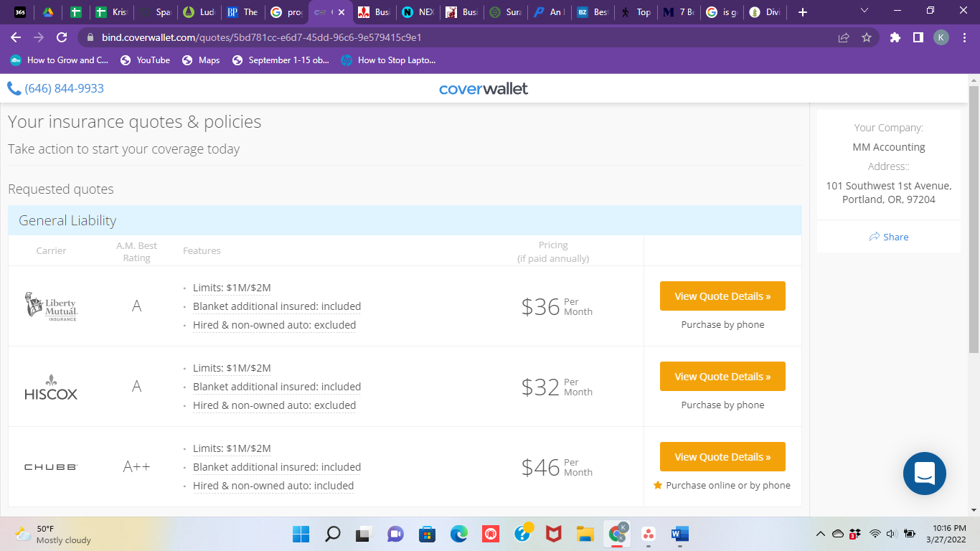Viewport: 980px width, 551px height.
Task: Open Microsoft Store from taskbar
Action: pyautogui.click(x=427, y=534)
